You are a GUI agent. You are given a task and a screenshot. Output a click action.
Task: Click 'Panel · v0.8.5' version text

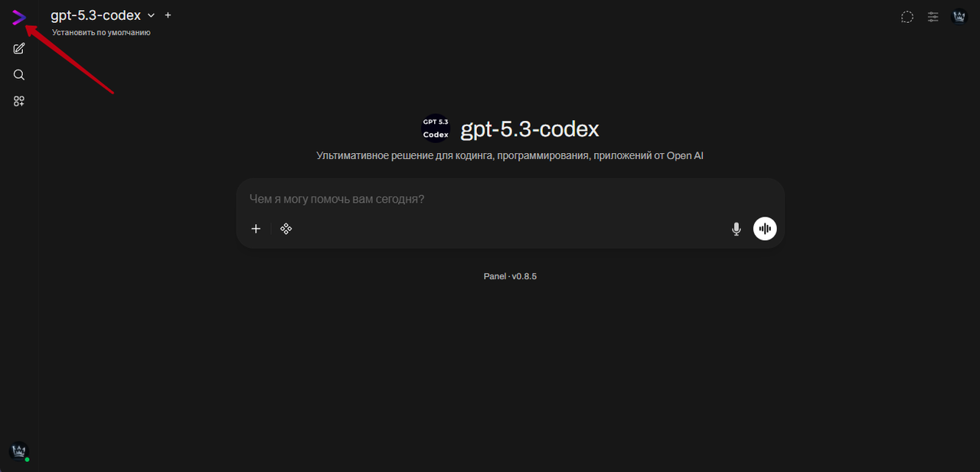(x=510, y=276)
